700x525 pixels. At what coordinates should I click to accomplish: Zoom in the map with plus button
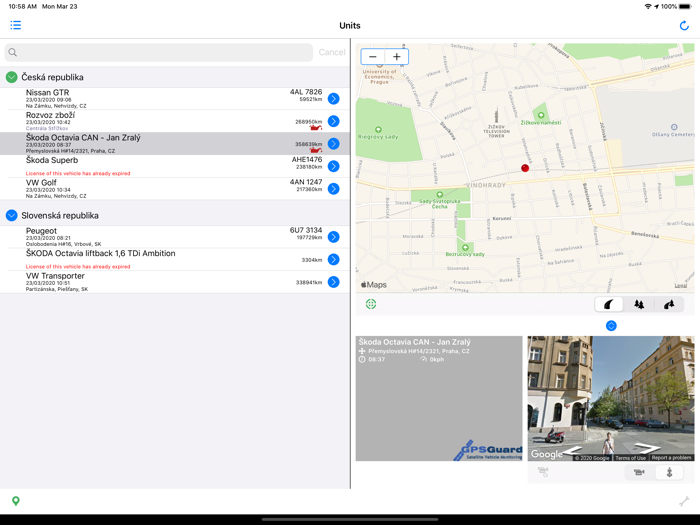[x=397, y=57]
